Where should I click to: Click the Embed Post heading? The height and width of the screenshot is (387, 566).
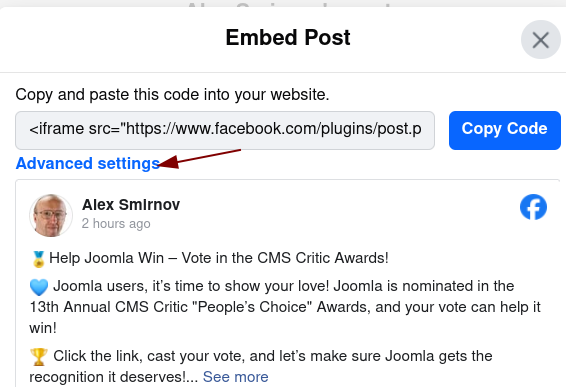pos(288,38)
